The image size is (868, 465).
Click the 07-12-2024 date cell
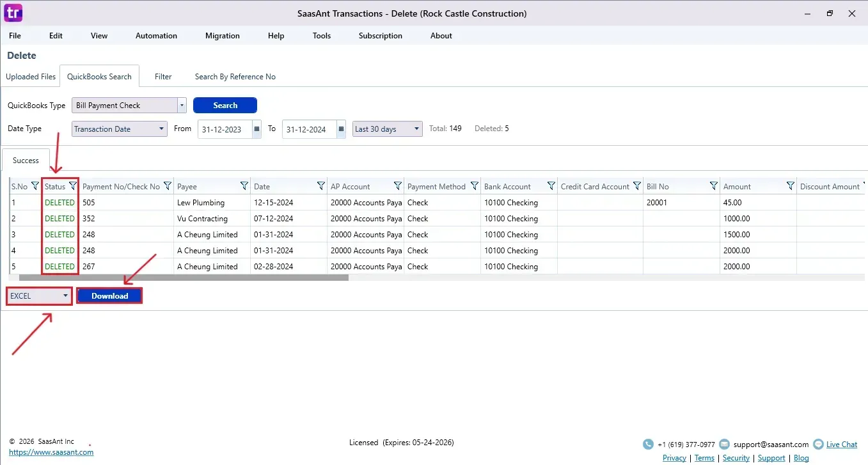coord(288,218)
